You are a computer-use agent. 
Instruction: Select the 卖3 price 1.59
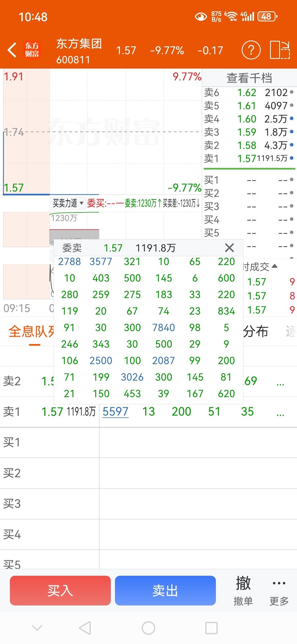tap(247, 132)
